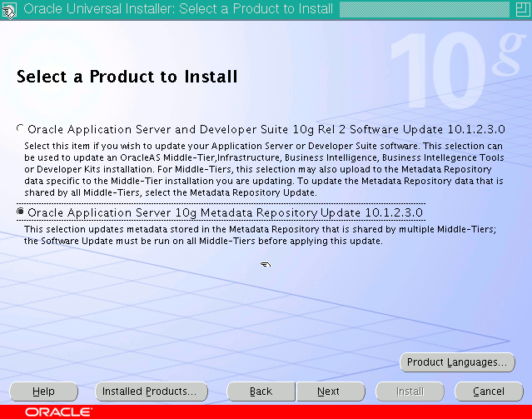This screenshot has width=532, height=419.
Task: Click the 'Select a Product to Install' heading
Action: (127, 77)
